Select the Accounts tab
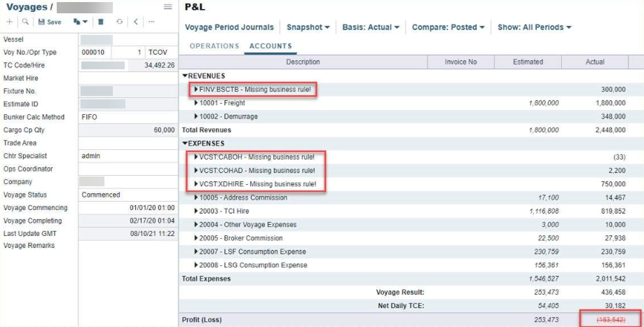This screenshot has height=327, width=644. pyautogui.click(x=270, y=46)
